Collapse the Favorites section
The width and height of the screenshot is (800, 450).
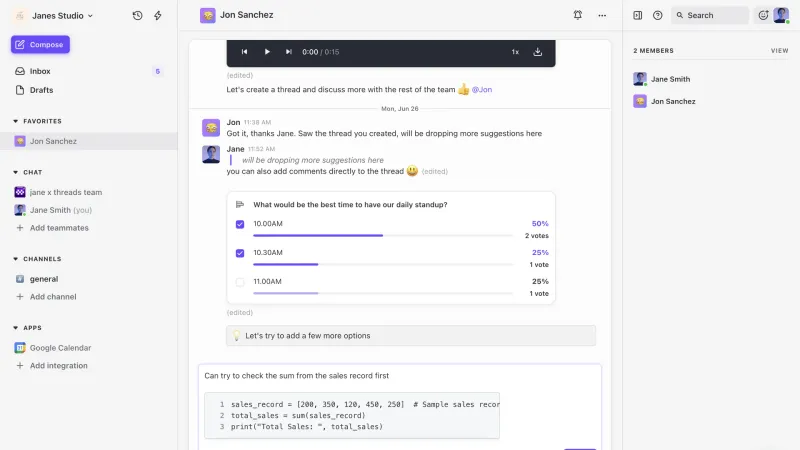tap(15, 121)
